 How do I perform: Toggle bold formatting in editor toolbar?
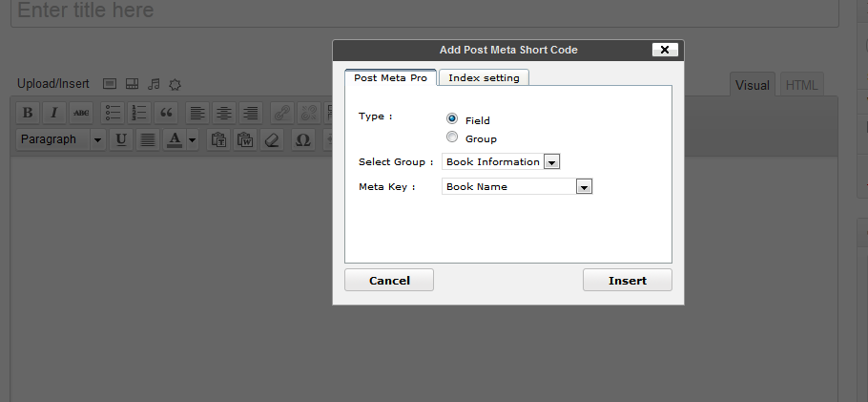pos(28,113)
